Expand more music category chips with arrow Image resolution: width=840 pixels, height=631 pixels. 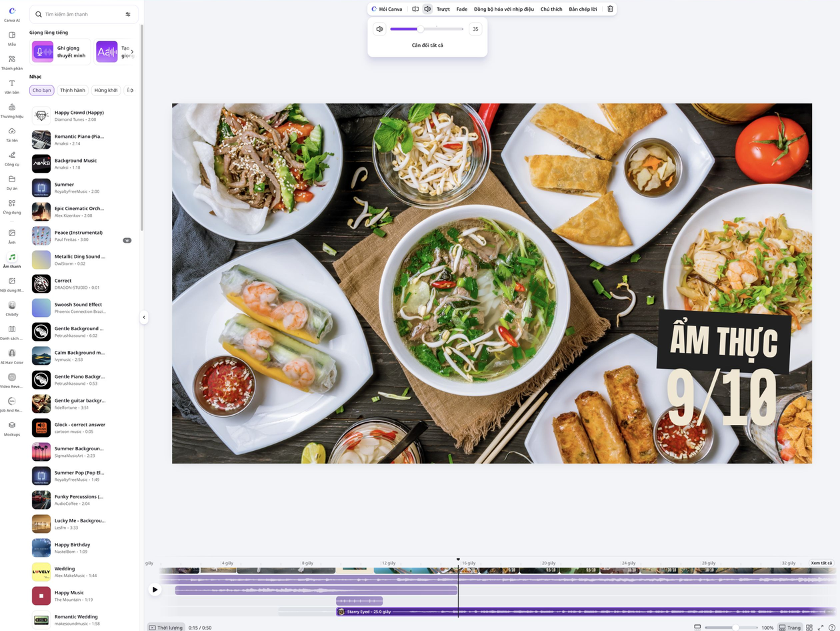(x=131, y=90)
